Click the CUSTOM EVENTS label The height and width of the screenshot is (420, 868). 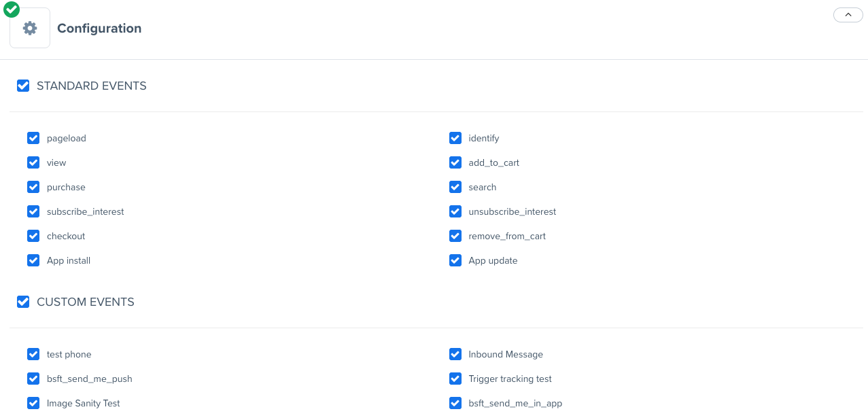click(86, 302)
